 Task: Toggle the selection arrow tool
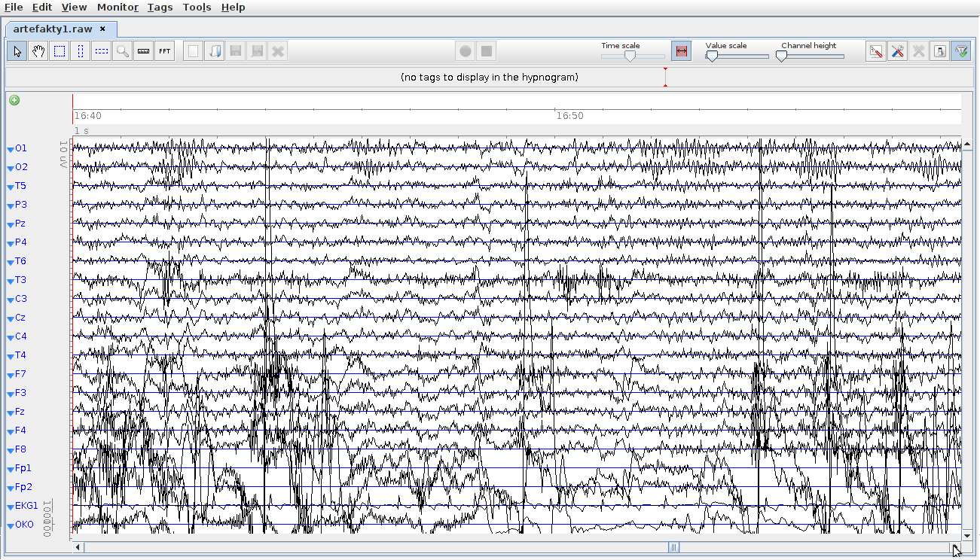click(17, 51)
